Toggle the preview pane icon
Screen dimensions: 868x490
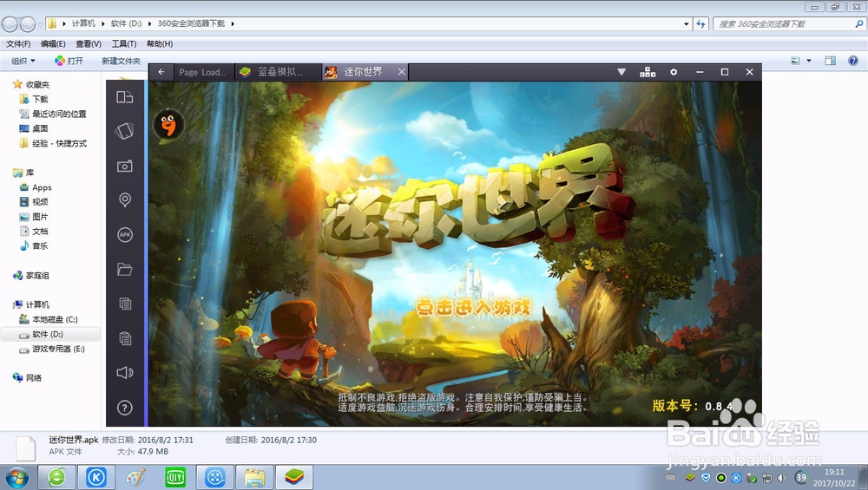[x=831, y=61]
